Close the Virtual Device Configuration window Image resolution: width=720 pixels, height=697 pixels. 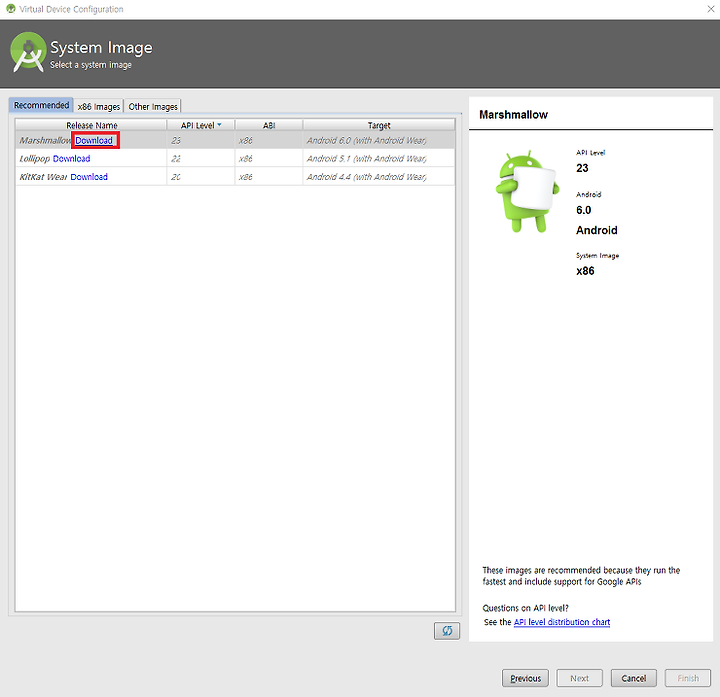coord(710,9)
